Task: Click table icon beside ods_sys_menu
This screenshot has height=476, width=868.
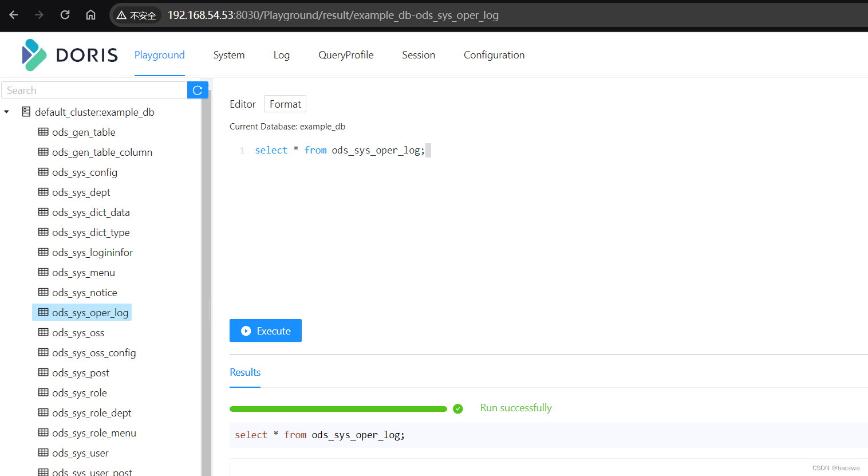Action: tap(44, 272)
